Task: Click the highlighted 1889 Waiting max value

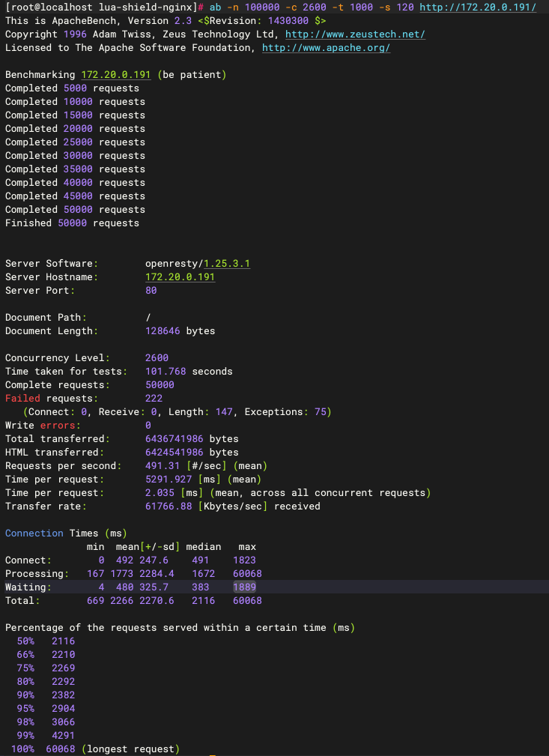Action: pyautogui.click(x=244, y=587)
